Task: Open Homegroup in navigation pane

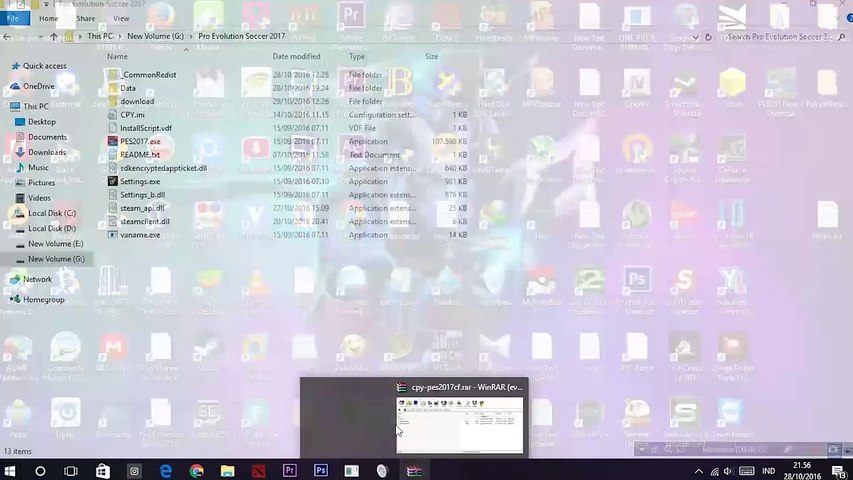Action: (44, 299)
